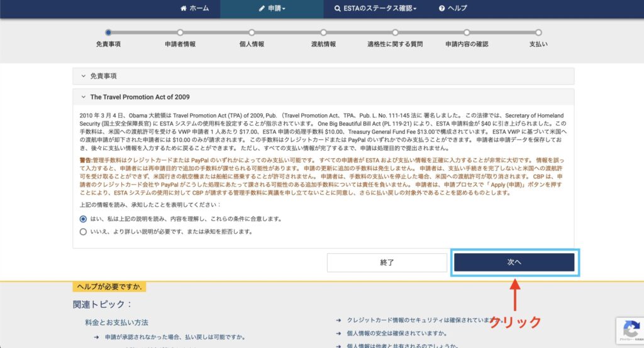Click the 終了 exit button
644x348 pixels.
387,263
